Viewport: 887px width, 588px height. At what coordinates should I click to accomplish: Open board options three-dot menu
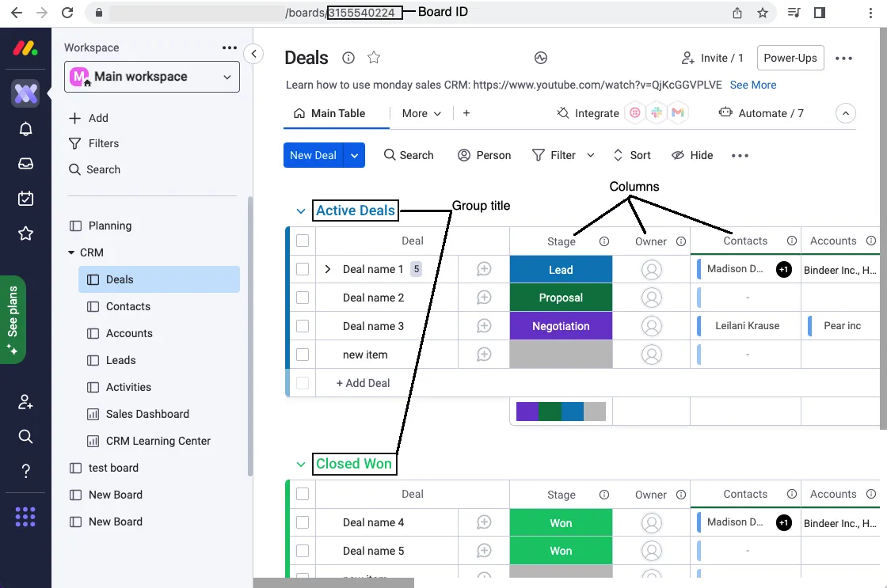843,59
